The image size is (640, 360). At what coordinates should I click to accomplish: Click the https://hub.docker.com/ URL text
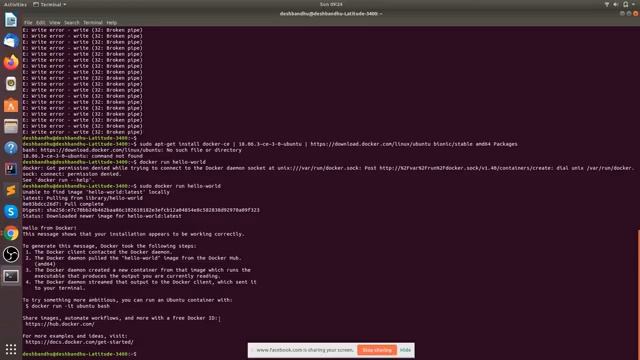60,324
